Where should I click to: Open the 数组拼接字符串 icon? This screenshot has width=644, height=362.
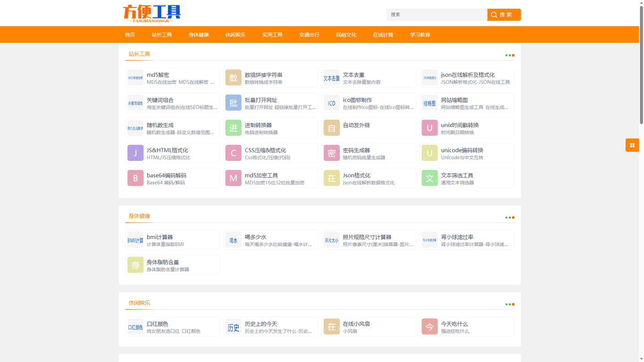[x=233, y=78]
